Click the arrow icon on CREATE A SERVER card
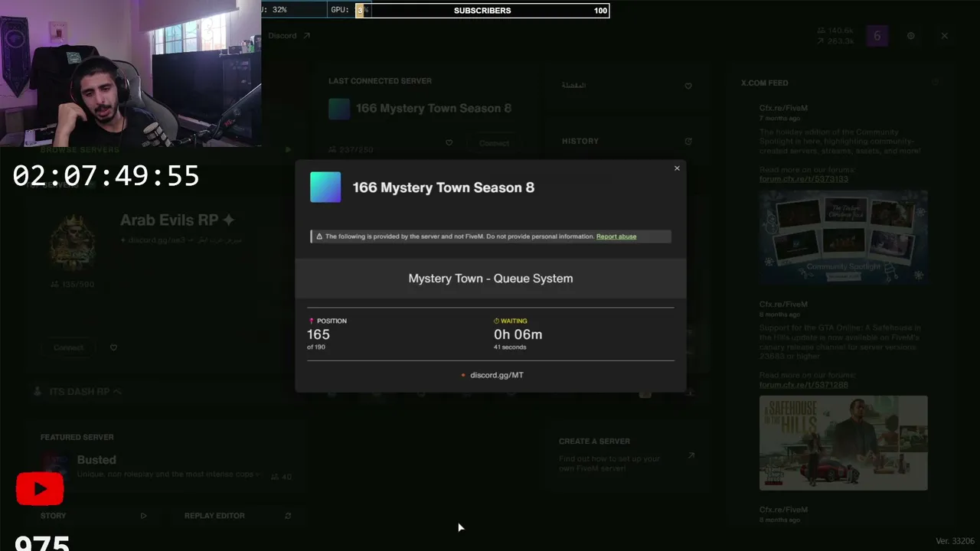The height and width of the screenshot is (551, 980). [691, 455]
